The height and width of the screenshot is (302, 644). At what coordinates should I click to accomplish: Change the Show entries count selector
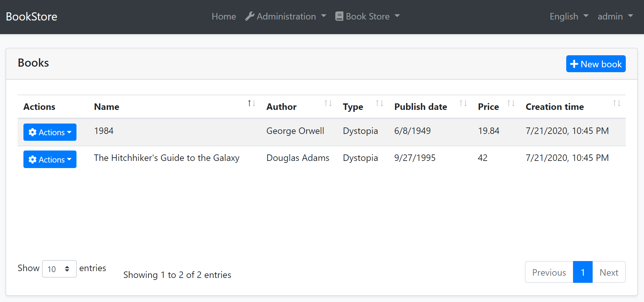pos(59,269)
